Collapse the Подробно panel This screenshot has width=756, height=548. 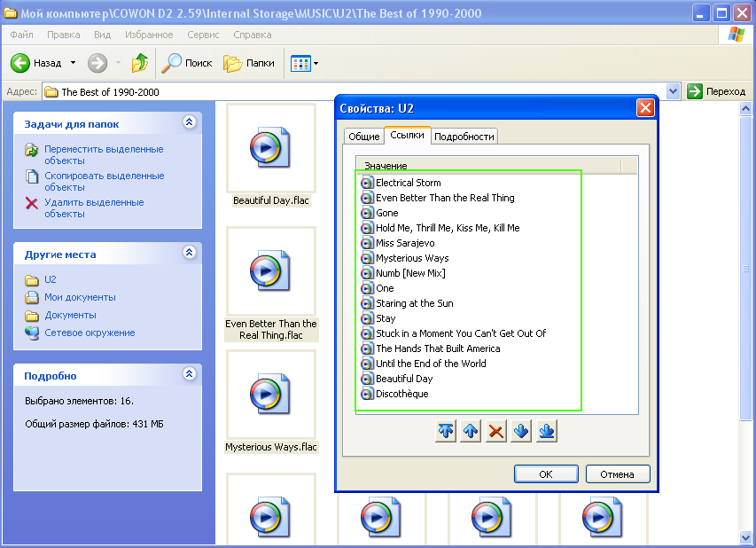pos(190,373)
